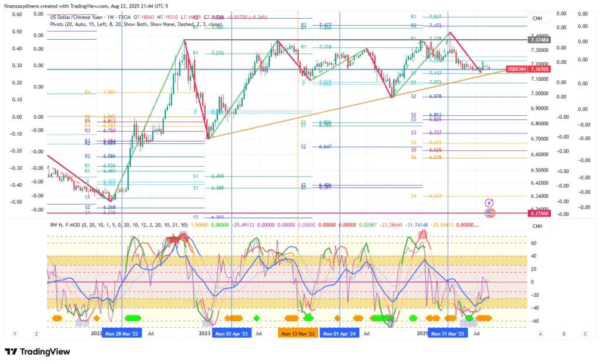This screenshot has height=364, width=600.
Task: Click the gray 7.37484 price line label
Action: 539,40
